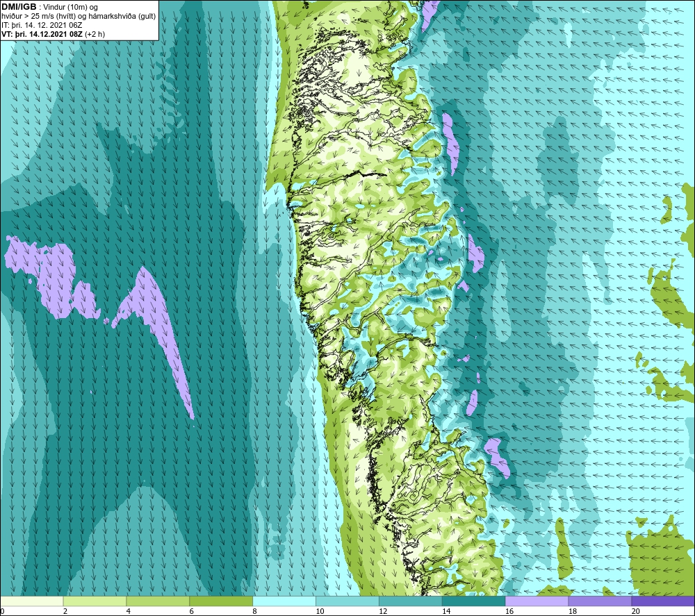Click the 16–18 m/s light purple legend swatch
695x616 pixels.
pyautogui.click(x=537, y=601)
